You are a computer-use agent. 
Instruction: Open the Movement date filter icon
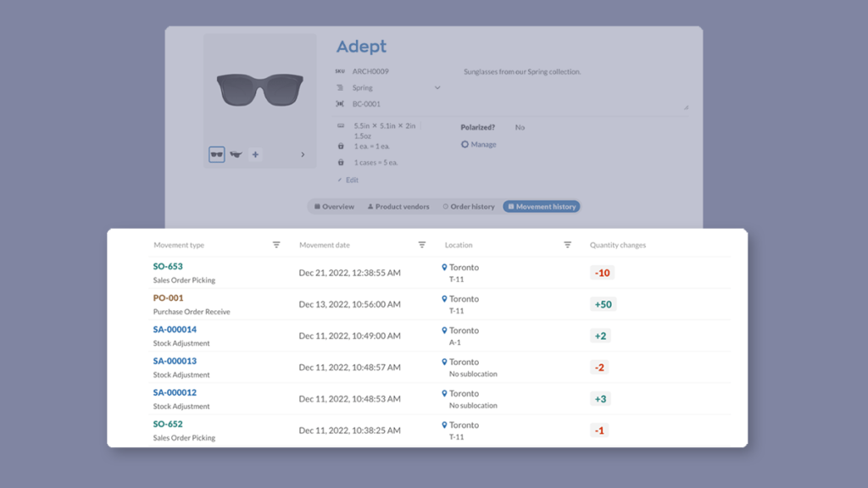click(422, 245)
